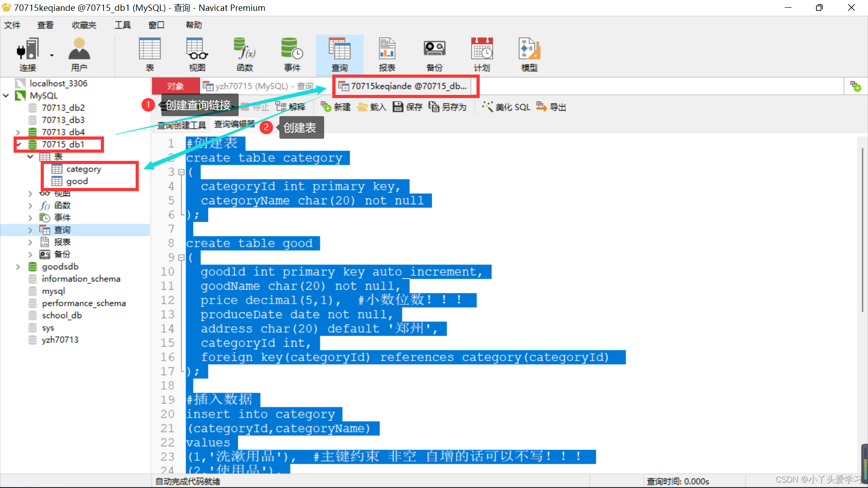Viewport: 868px width, 488px height.
Task: Click the query time 查询时间 status text
Action: click(x=678, y=482)
